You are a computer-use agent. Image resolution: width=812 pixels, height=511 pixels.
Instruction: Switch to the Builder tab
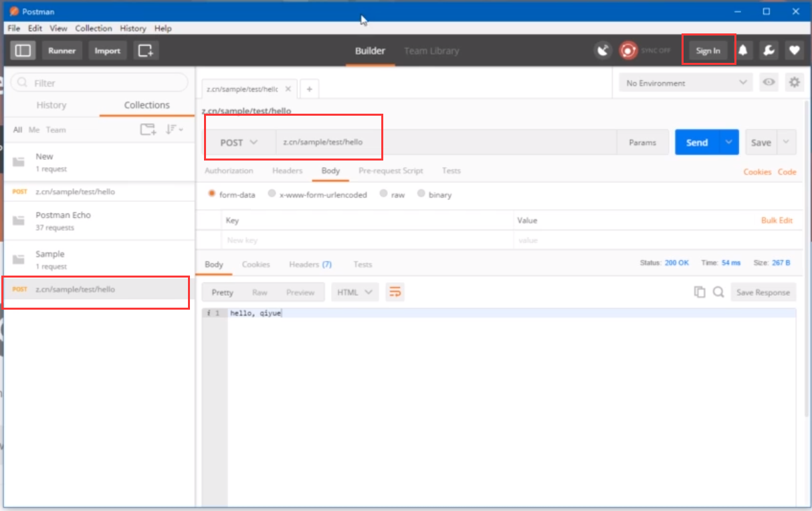click(370, 51)
